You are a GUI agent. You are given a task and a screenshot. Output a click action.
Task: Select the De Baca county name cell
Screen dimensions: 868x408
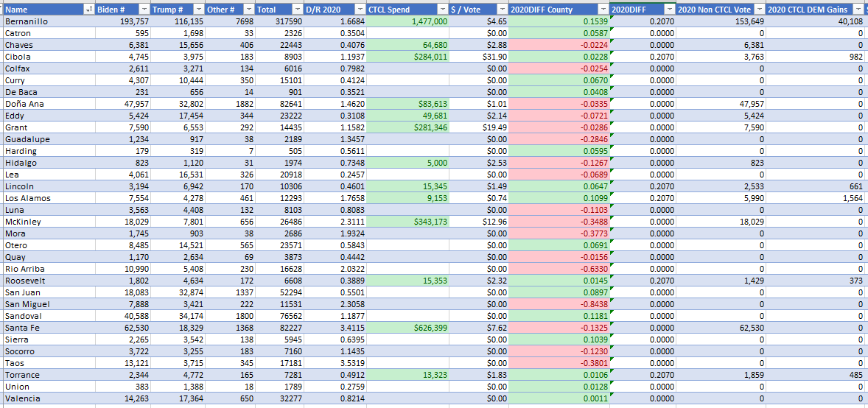49,92
